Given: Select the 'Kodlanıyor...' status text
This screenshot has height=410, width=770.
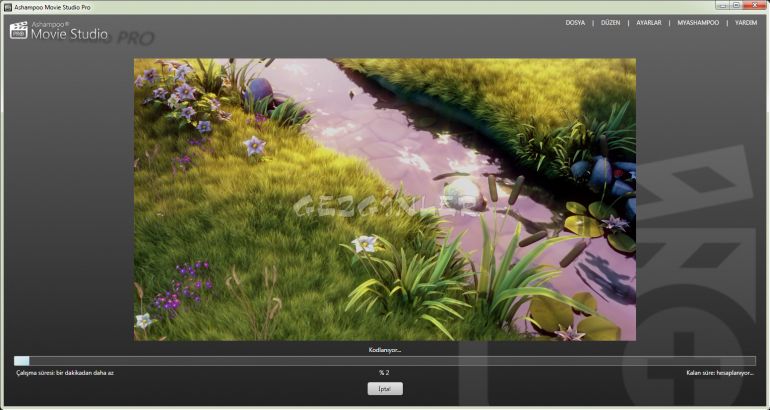Looking at the screenshot, I should 385,350.
